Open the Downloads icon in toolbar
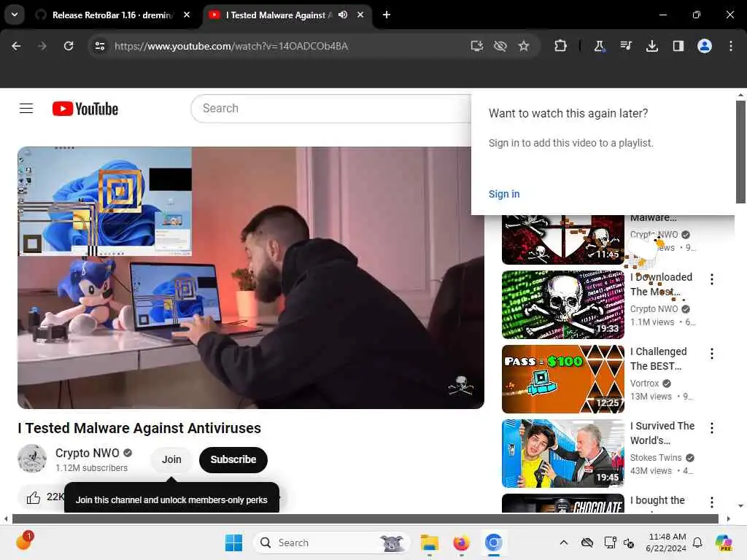This screenshot has width=747, height=560. (x=651, y=46)
